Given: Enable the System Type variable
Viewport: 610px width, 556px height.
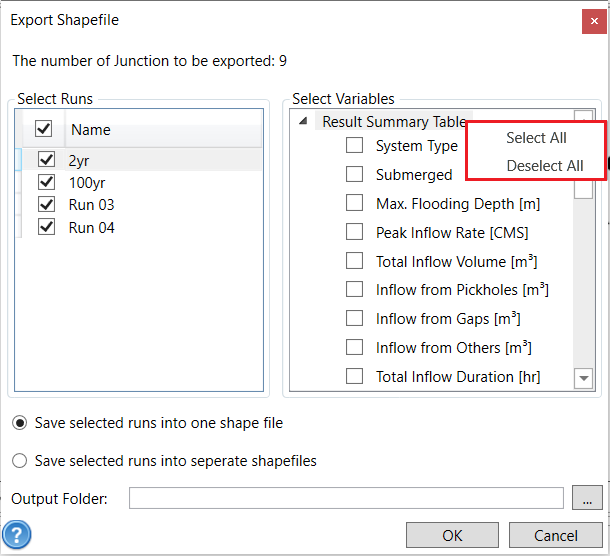Looking at the screenshot, I should tap(355, 145).
